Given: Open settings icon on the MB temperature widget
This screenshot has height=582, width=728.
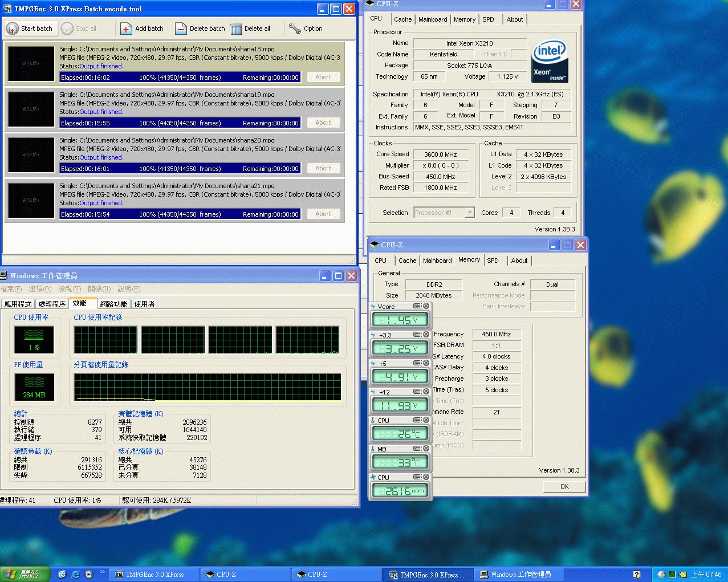Looking at the screenshot, I should click(x=417, y=449).
